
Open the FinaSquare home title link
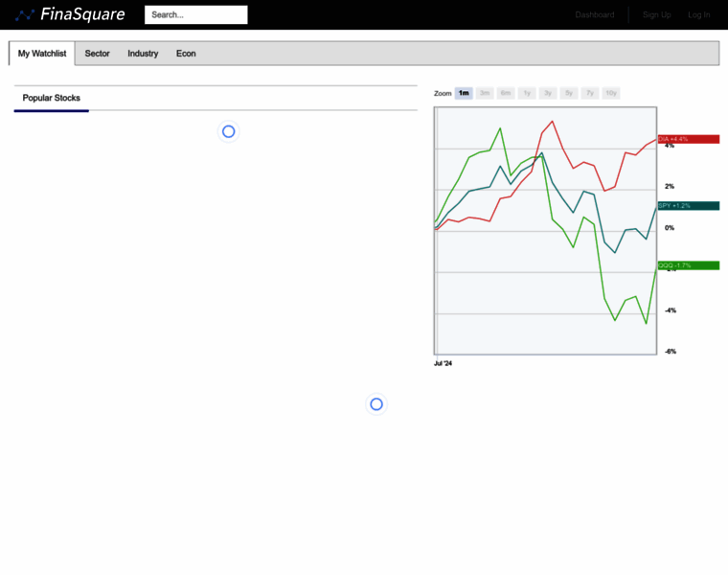pos(82,14)
